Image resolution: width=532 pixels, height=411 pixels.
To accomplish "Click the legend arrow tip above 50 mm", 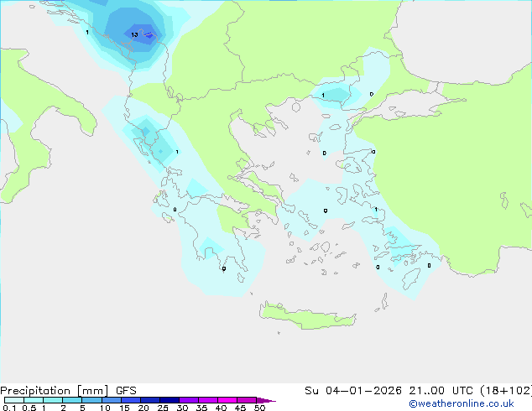I will (x=266, y=400).
